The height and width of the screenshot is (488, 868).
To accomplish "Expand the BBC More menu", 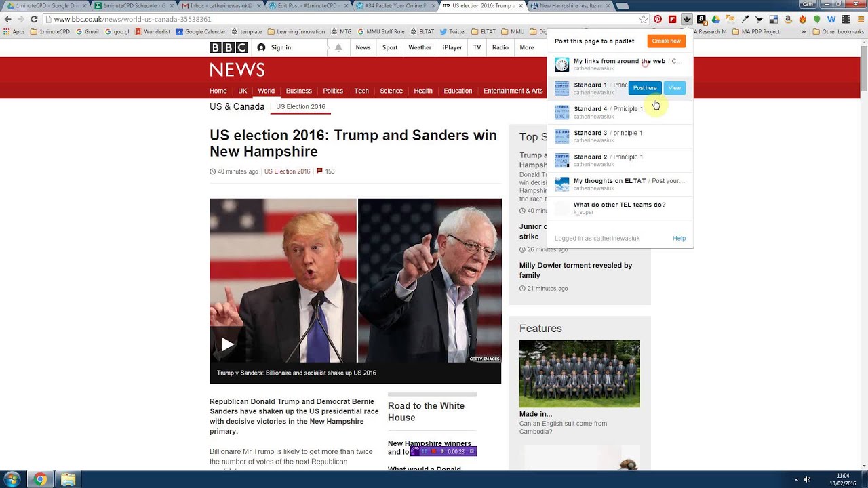I will (x=527, y=47).
